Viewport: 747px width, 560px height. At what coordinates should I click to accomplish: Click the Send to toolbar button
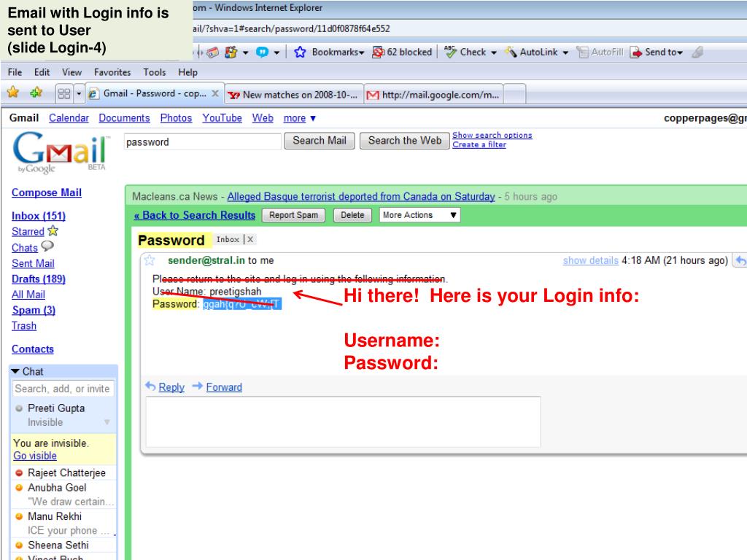click(636, 52)
